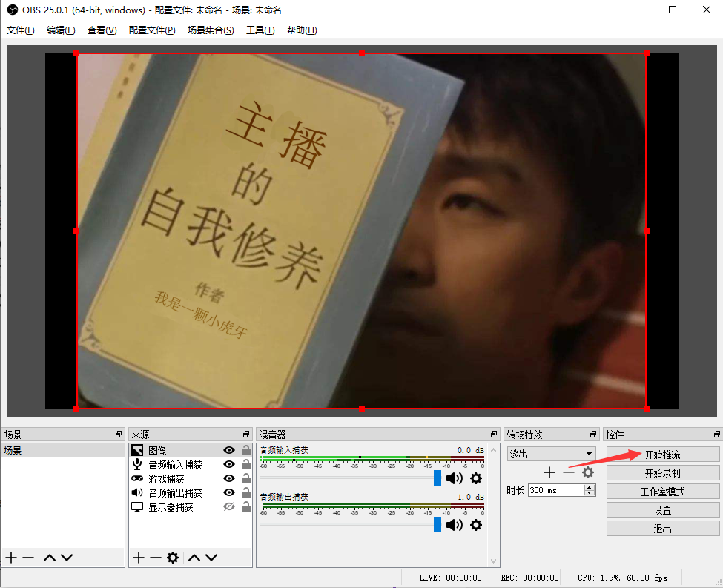
Task: Lock the 音频输入捕获 source
Action: pos(246,464)
